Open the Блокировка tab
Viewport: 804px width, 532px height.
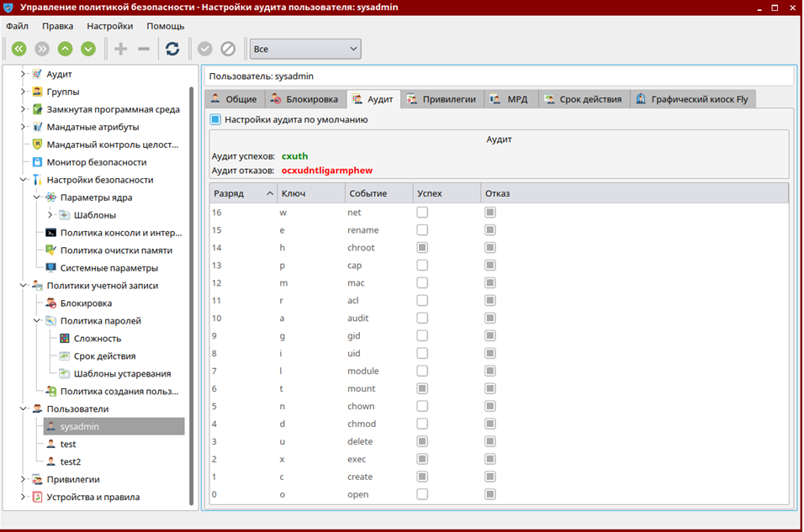(x=304, y=99)
